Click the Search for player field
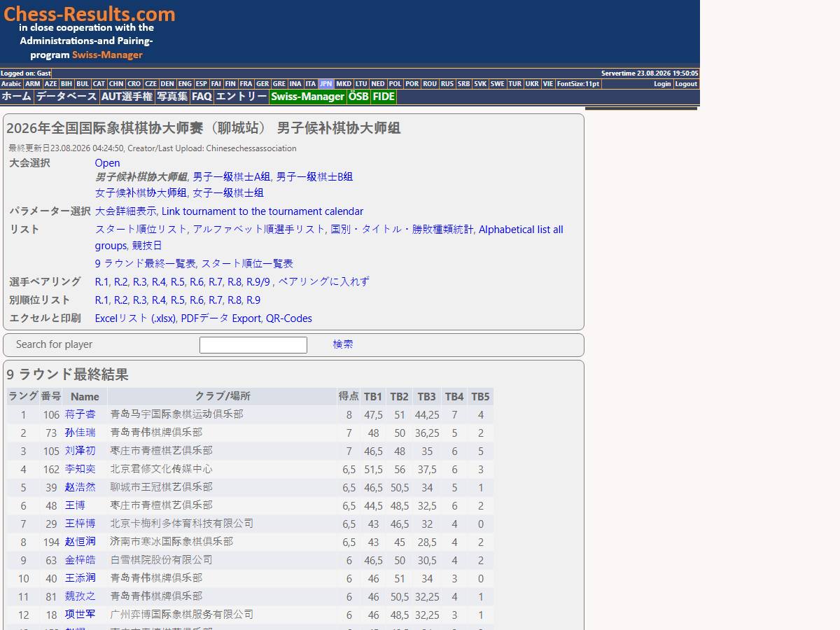 click(253, 345)
